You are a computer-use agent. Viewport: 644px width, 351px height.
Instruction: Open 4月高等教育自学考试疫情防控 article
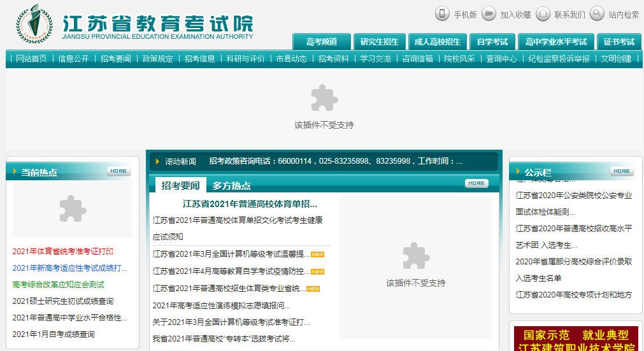[x=231, y=271]
